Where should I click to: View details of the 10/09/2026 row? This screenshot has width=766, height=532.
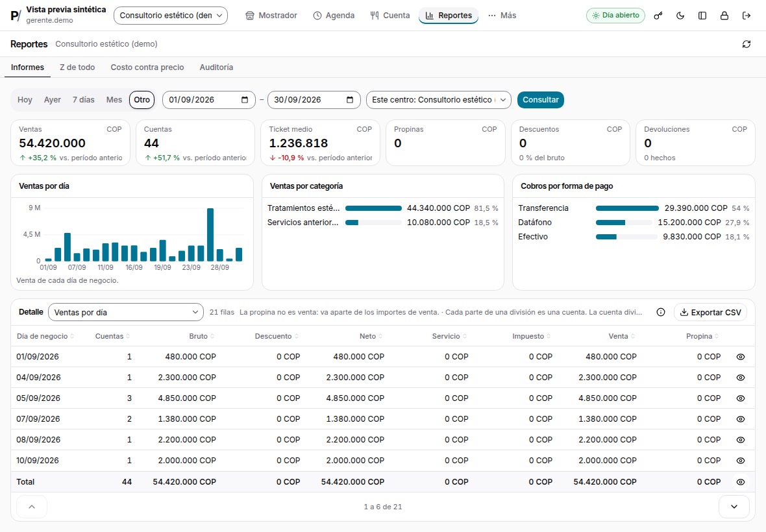coord(740,460)
